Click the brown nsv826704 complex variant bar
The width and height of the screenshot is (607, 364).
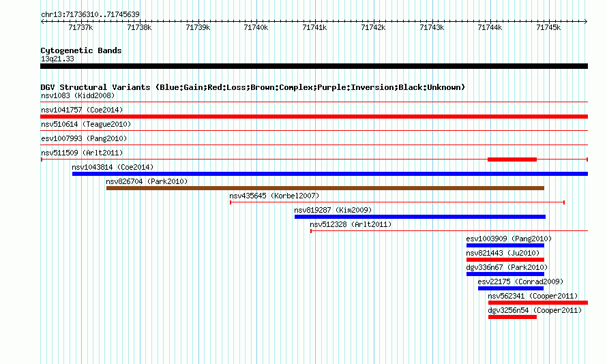coord(325,188)
